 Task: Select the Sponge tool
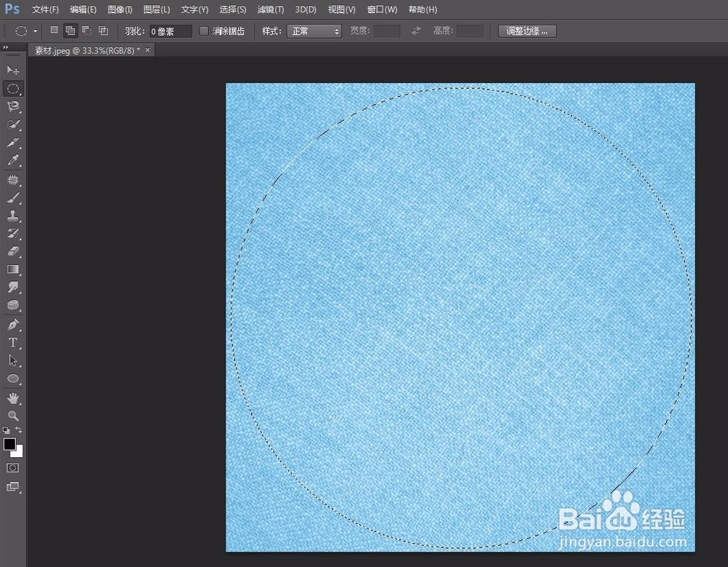coord(13,305)
